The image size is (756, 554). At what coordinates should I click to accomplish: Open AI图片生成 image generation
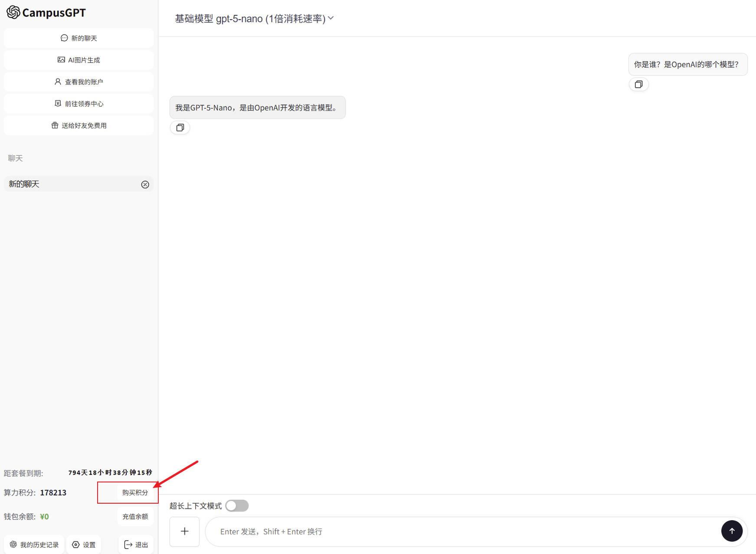79,60
